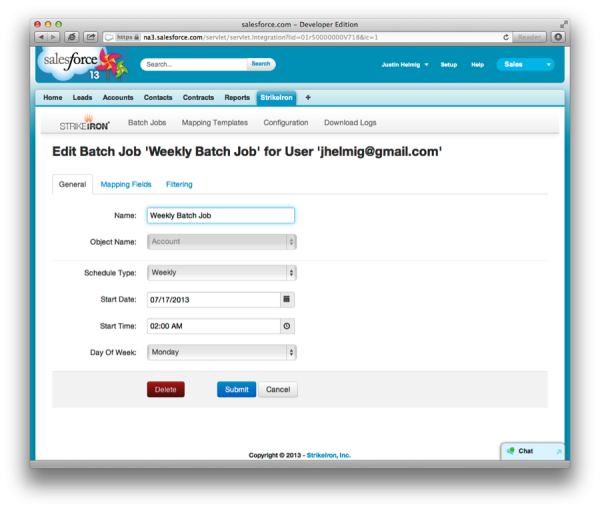The height and width of the screenshot is (511, 600).
Task: Click the Safari forward arrow button
Action: click(53, 37)
